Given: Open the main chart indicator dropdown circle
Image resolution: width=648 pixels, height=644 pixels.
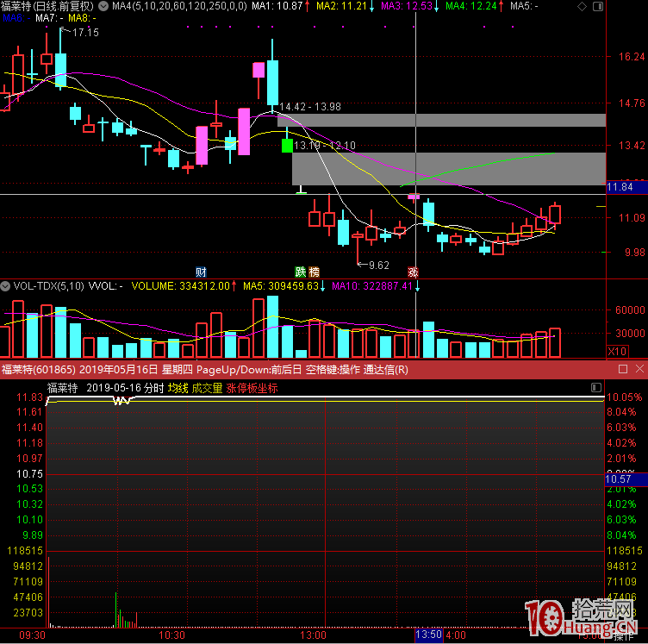Looking at the screenshot, I should 103,6.
